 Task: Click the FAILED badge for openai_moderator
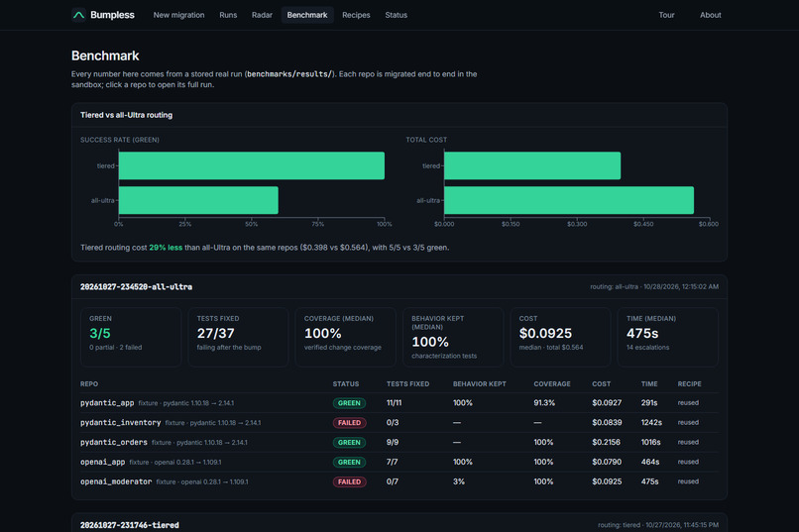click(349, 481)
